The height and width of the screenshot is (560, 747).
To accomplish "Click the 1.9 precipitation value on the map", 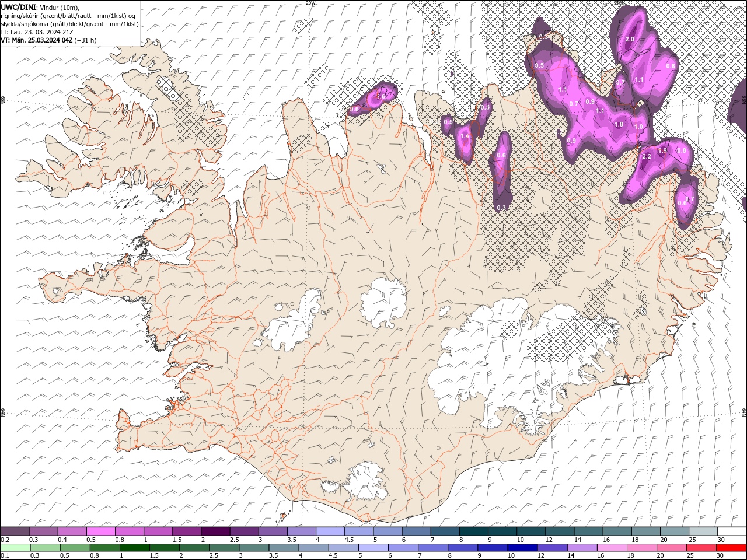I will [662, 150].
